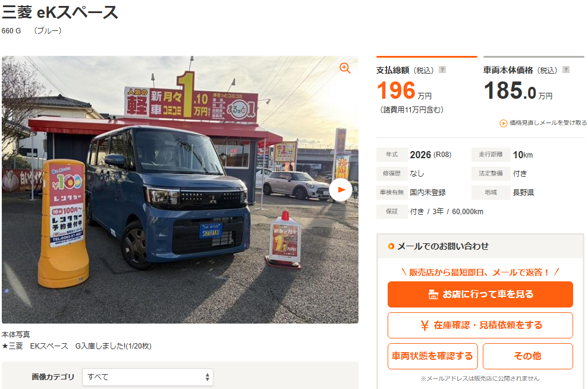Click the magnifier zoom icon on the photo
588x389 pixels.
[345, 68]
